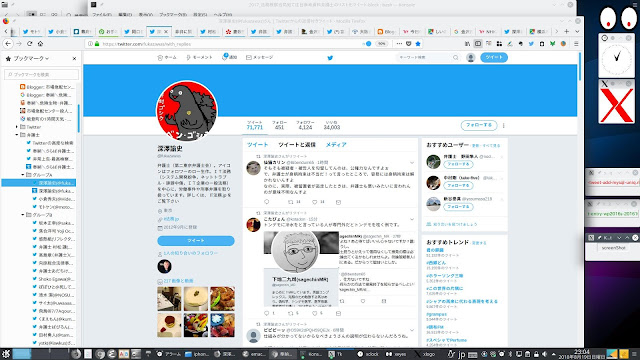The image size is (640, 360).
Task: Open the first food photo thumbnail
Action: 169,299
